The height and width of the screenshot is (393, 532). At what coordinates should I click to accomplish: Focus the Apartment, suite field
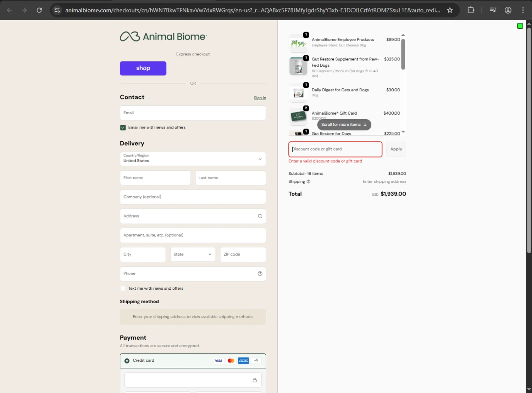coord(193,235)
